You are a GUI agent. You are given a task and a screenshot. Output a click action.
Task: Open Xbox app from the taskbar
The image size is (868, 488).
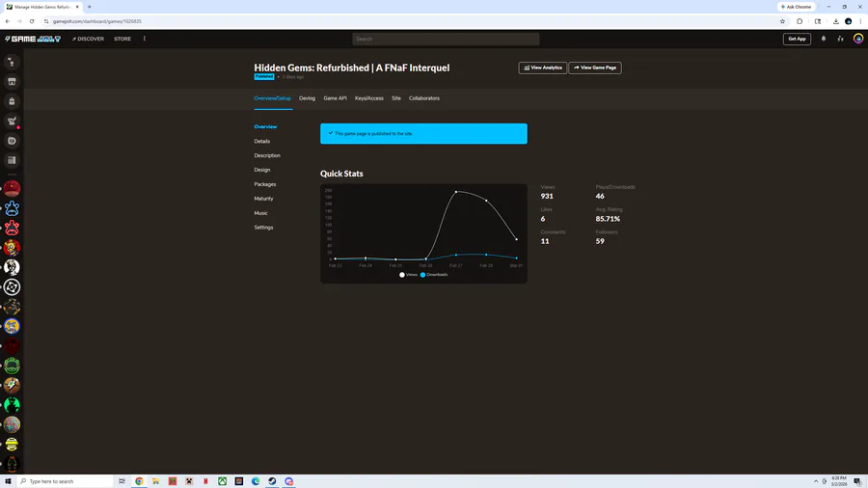coord(222,481)
